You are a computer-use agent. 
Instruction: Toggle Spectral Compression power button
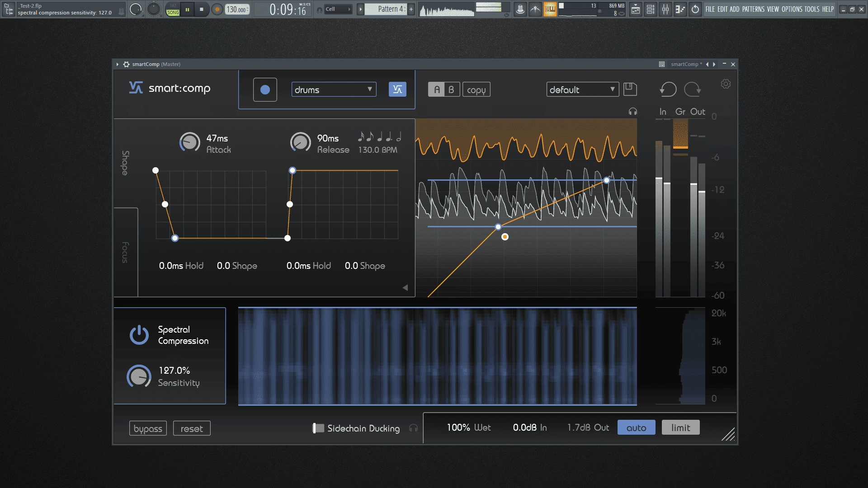point(139,335)
